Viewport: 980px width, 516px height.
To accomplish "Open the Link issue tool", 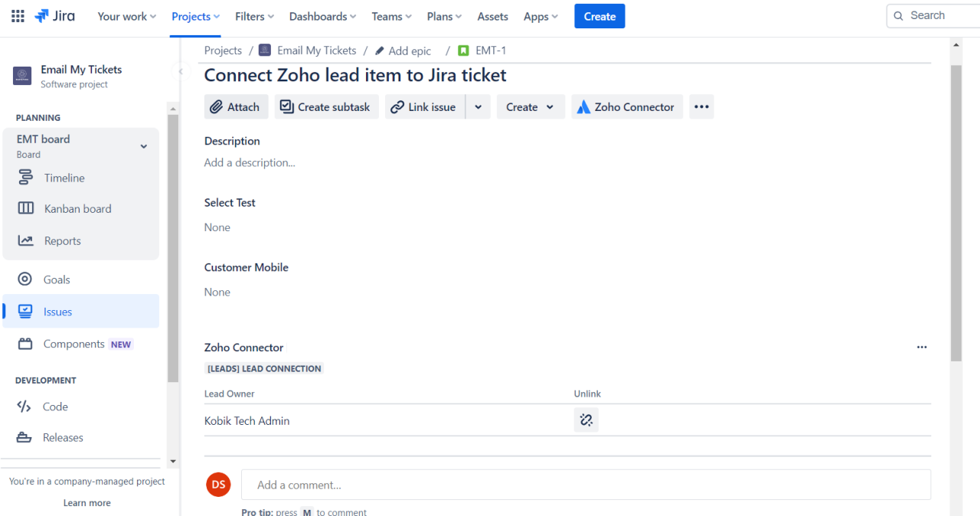I will (x=423, y=106).
